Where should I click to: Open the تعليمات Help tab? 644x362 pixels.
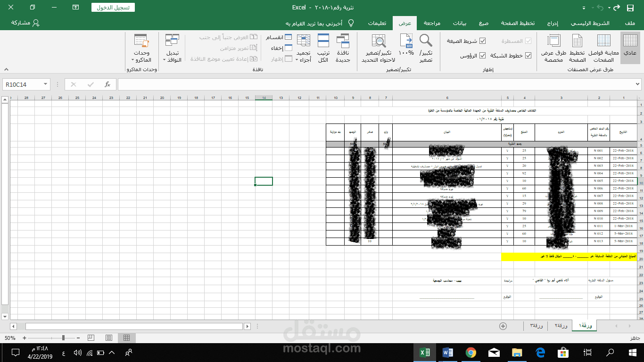(377, 23)
